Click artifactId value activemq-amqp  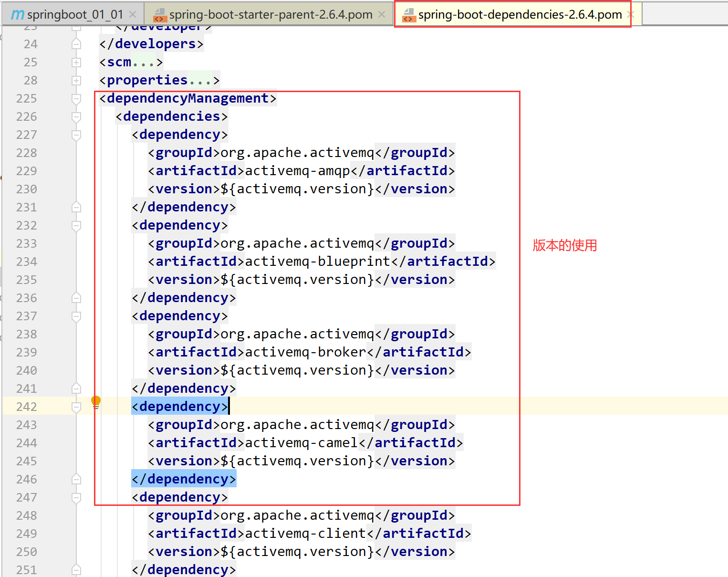(x=297, y=171)
